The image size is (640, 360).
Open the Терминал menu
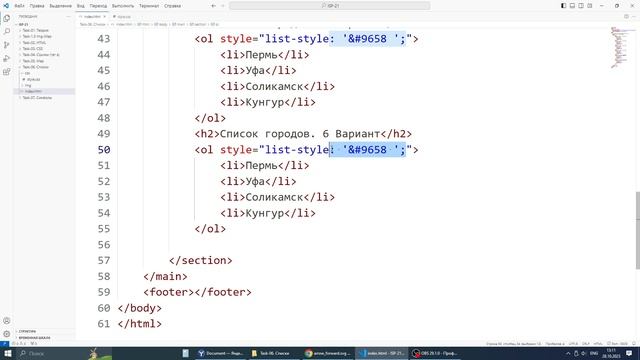[x=149, y=6]
